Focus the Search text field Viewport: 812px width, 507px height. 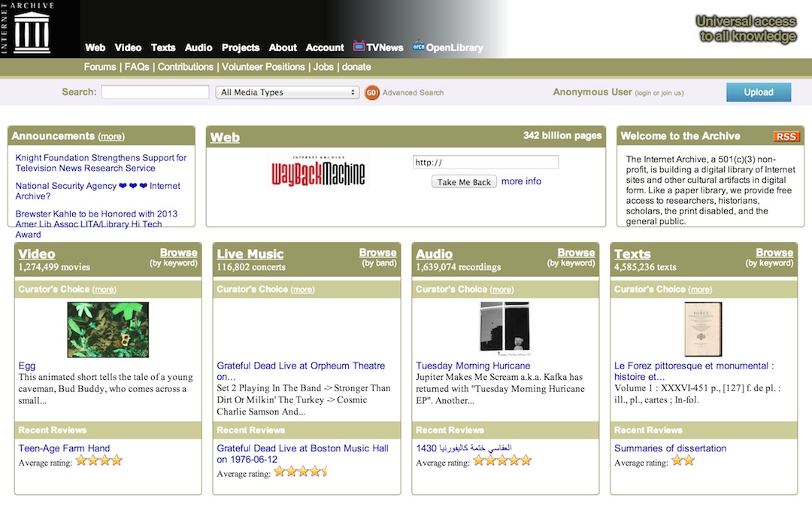pyautogui.click(x=156, y=93)
